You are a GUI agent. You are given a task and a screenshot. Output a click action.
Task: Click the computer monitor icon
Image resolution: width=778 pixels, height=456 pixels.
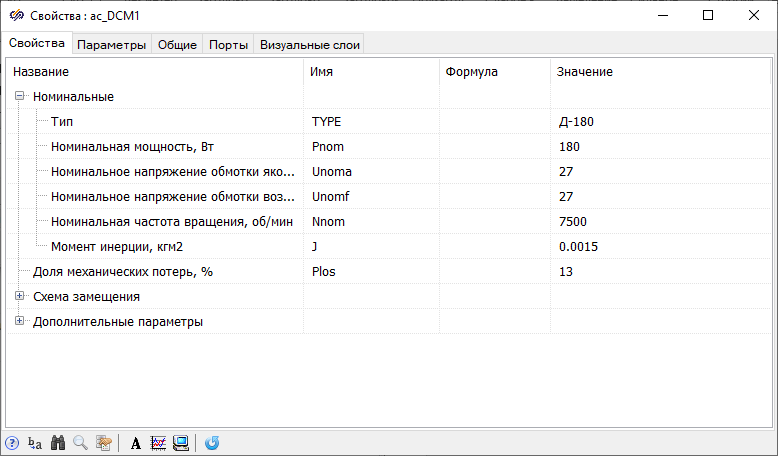click(181, 443)
